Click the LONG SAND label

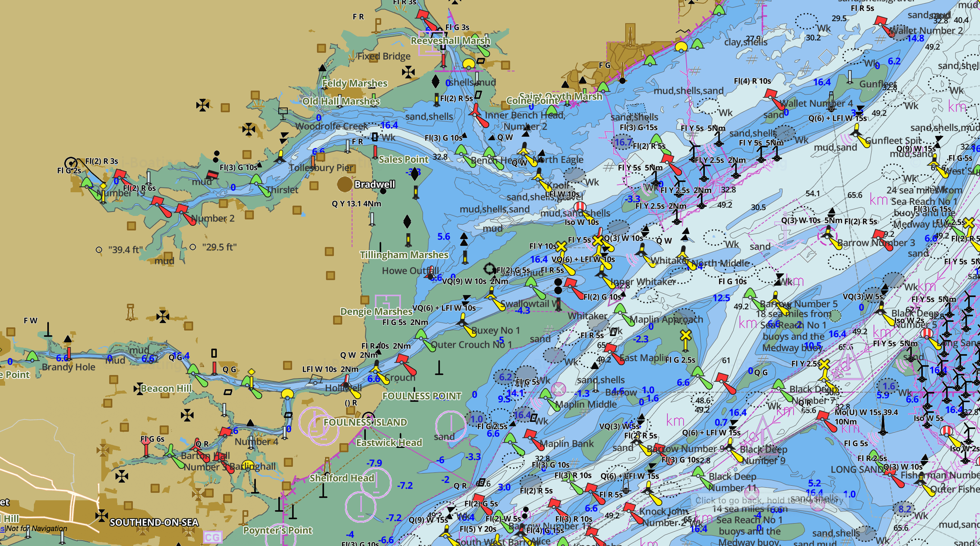858,470
